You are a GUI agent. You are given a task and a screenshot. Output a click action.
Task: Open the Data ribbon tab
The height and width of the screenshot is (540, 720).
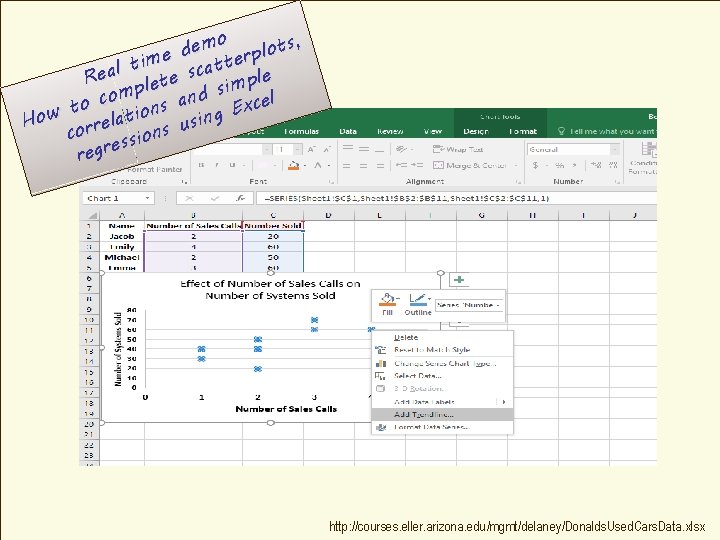tap(348, 131)
